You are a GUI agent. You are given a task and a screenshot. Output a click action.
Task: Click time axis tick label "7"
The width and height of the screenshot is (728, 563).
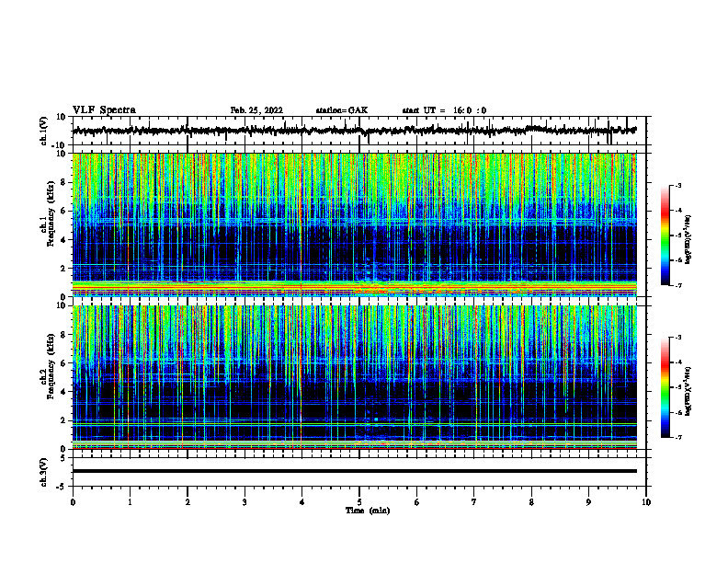[474, 502]
